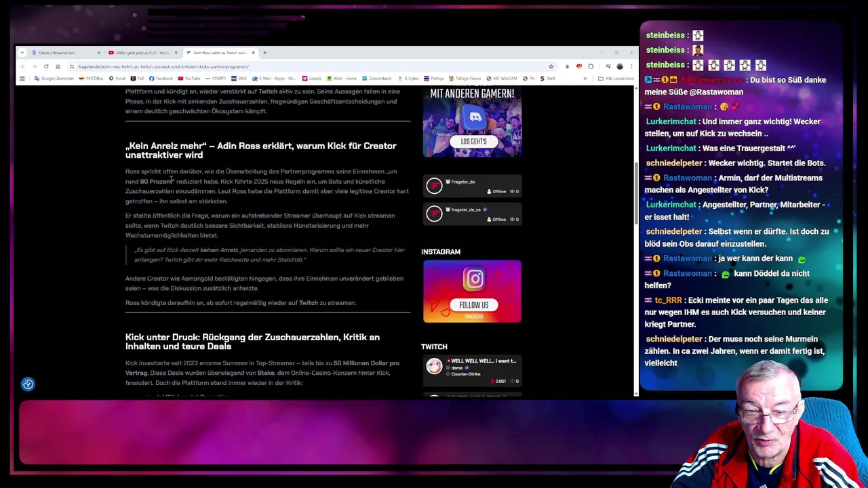The height and width of the screenshot is (488, 868).
Task: Open the E-Mail Skype bookmark
Action: 273,79
